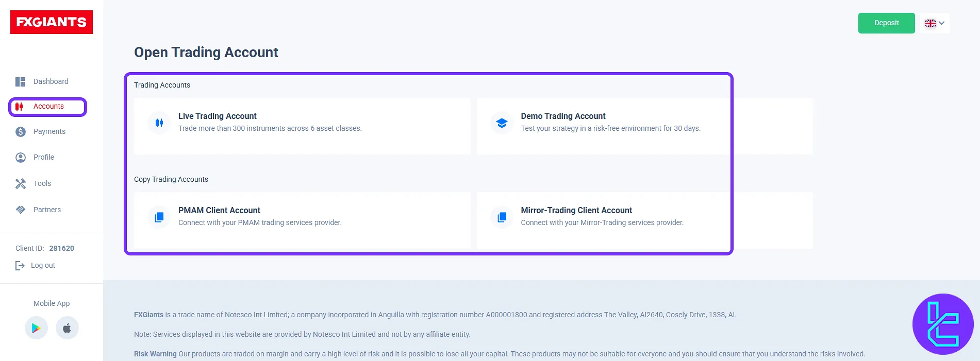The width and height of the screenshot is (980, 361).
Task: Go to the Partners section
Action: 47,210
